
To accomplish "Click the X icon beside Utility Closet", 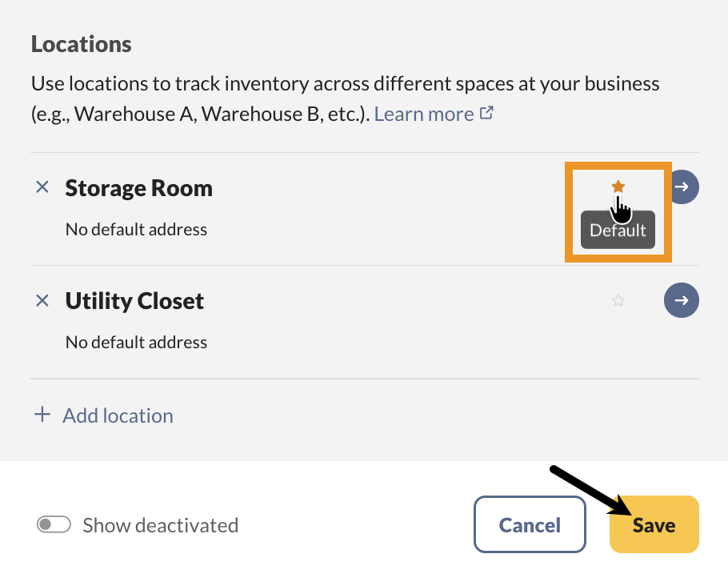I will [x=42, y=300].
